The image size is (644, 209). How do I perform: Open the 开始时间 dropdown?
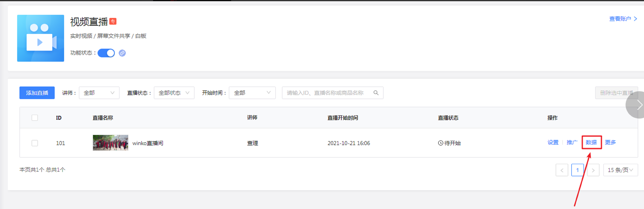(x=252, y=93)
